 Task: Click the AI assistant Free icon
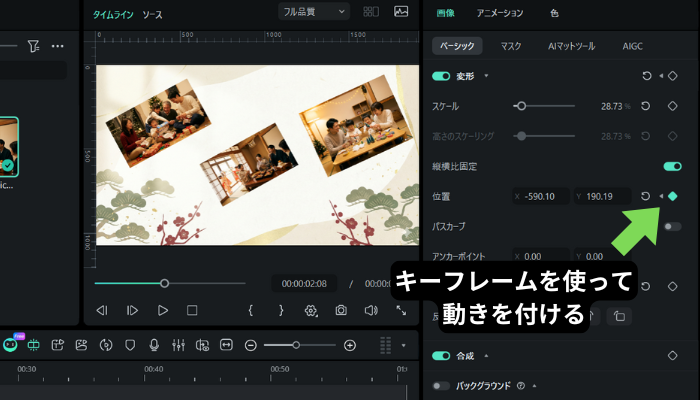pos(10,345)
